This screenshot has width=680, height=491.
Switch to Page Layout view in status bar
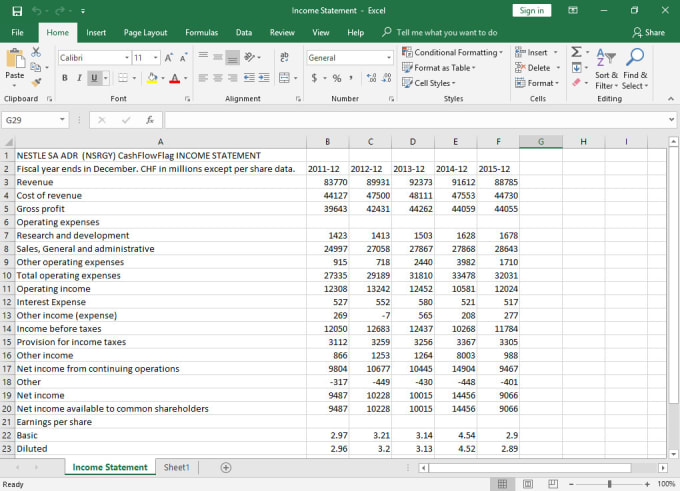click(528, 484)
